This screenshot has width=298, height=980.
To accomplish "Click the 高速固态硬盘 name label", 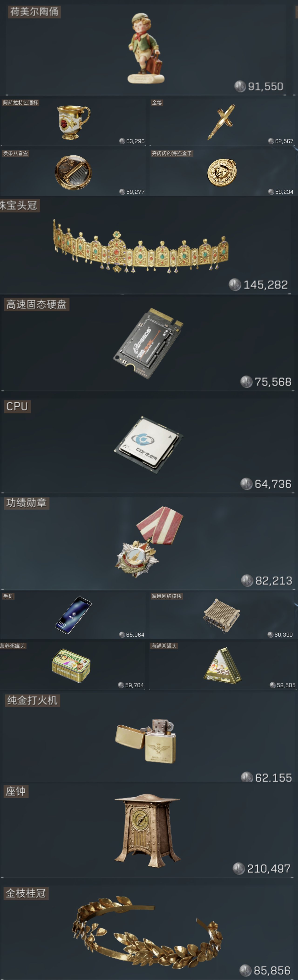I will pos(37,304).
